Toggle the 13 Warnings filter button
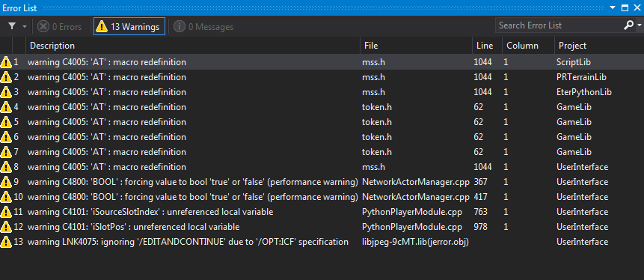This screenshot has height=280, width=644. [129, 27]
